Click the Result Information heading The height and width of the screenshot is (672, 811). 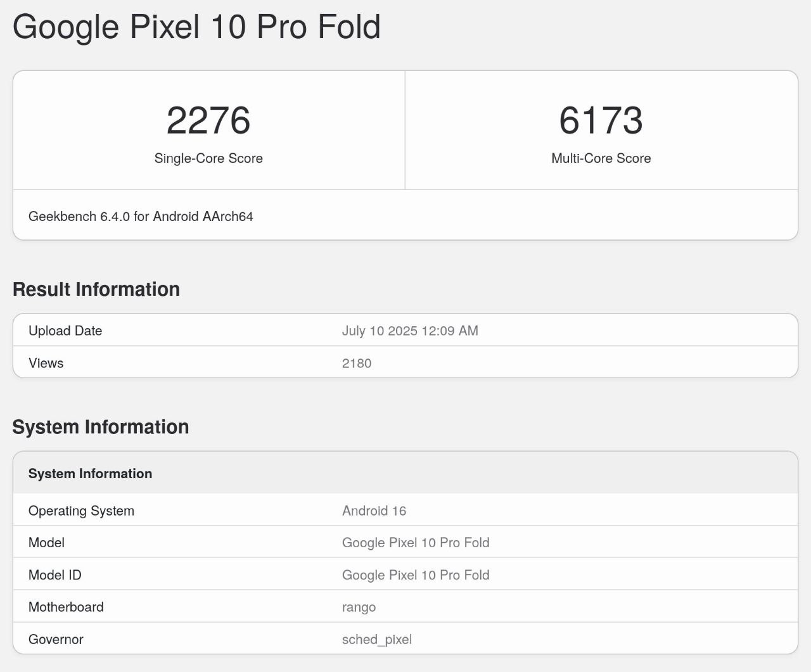point(96,289)
